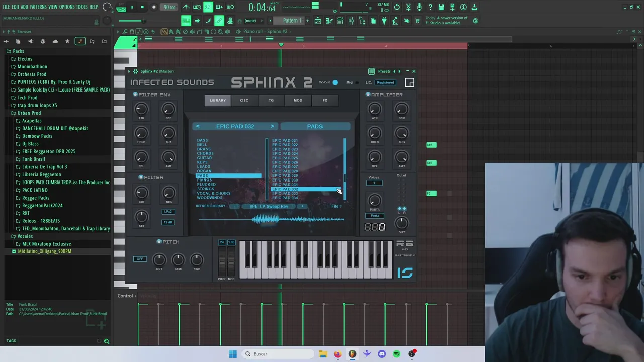Click the browser search magnifier icon
Image resolution: width=644 pixels, height=362 pixels.
point(107,341)
